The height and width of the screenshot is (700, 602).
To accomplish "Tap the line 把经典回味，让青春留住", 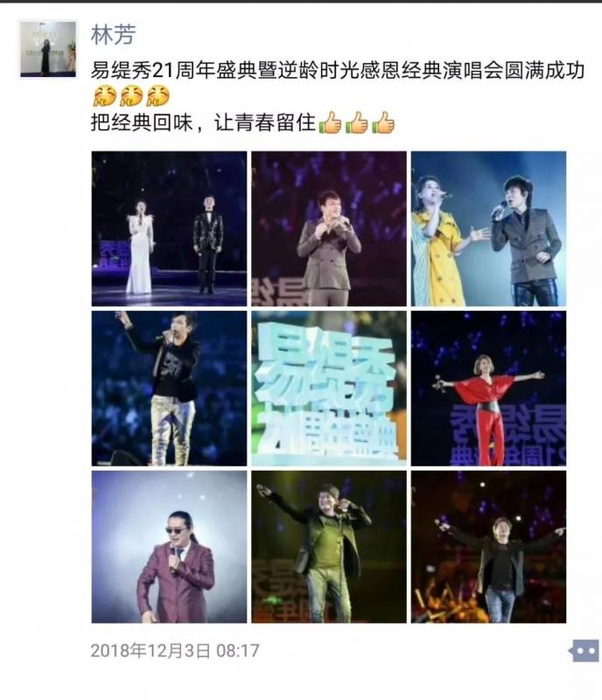I will (203, 122).
